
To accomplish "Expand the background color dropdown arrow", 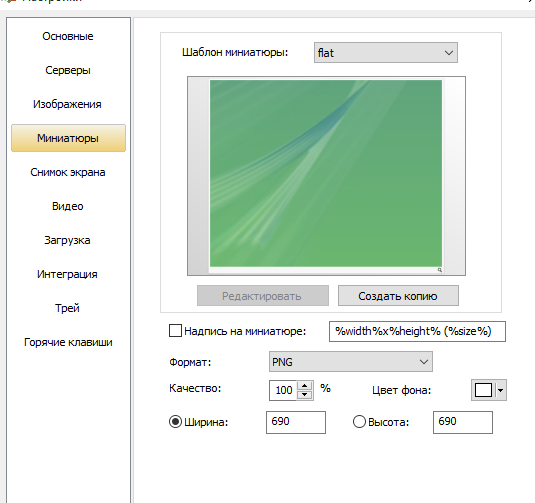I will click(500, 390).
